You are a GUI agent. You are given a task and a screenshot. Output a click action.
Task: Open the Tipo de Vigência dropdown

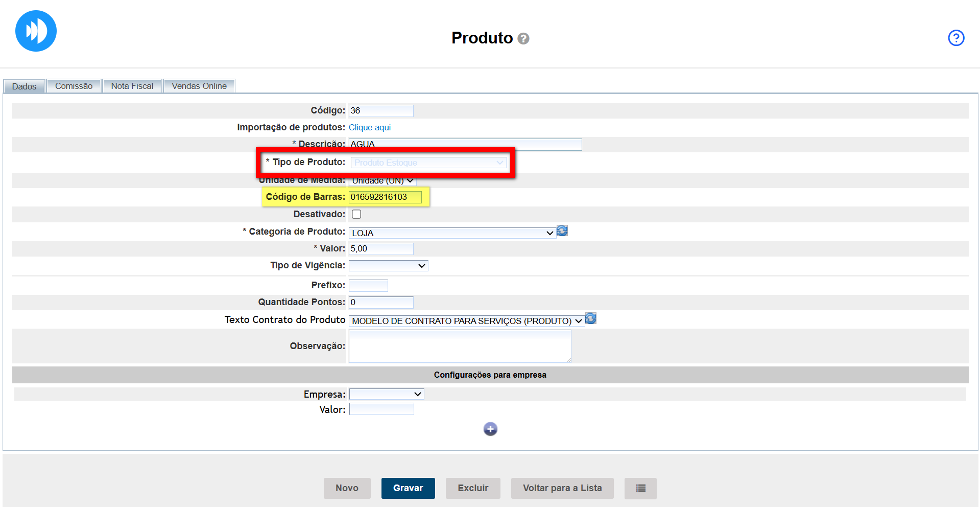tap(388, 266)
